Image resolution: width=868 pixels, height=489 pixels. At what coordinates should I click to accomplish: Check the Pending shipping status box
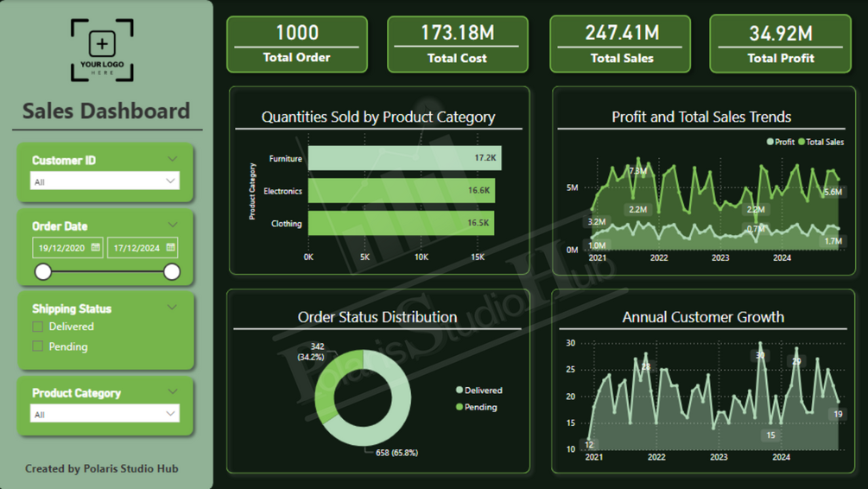[38, 346]
